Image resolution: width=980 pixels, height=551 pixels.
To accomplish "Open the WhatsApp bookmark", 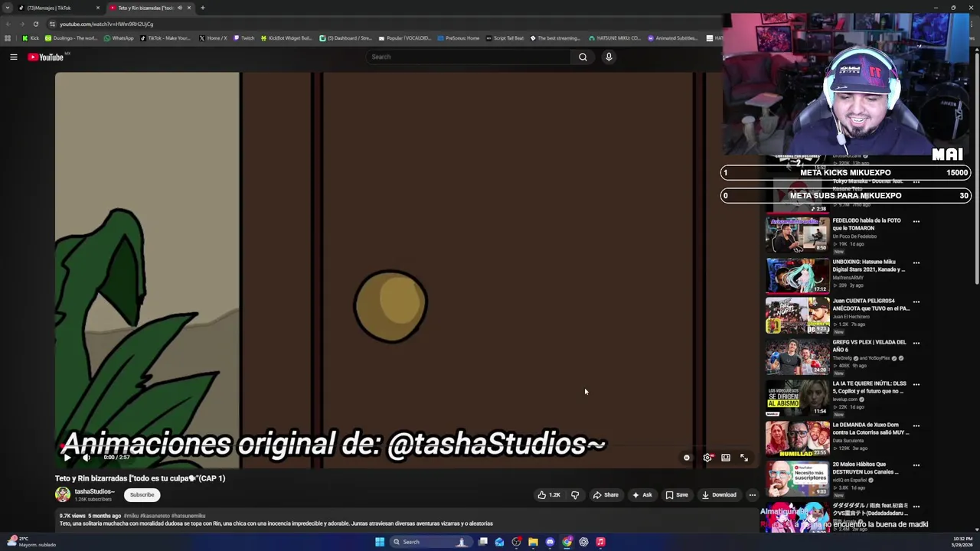I will point(119,38).
